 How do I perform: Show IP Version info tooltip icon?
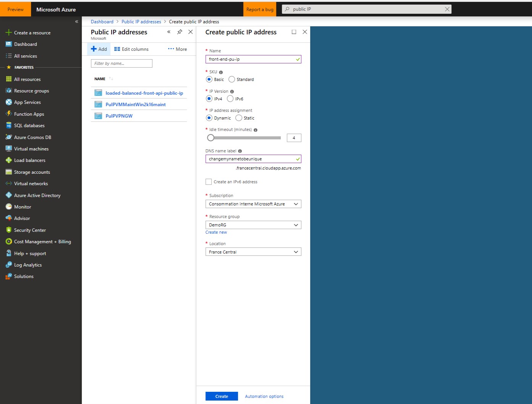tap(232, 92)
